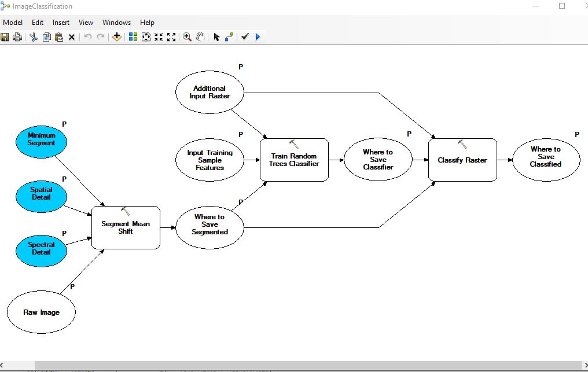Save the model with the toolbar Save icon
This screenshot has height=372, width=588.
click(x=5, y=37)
